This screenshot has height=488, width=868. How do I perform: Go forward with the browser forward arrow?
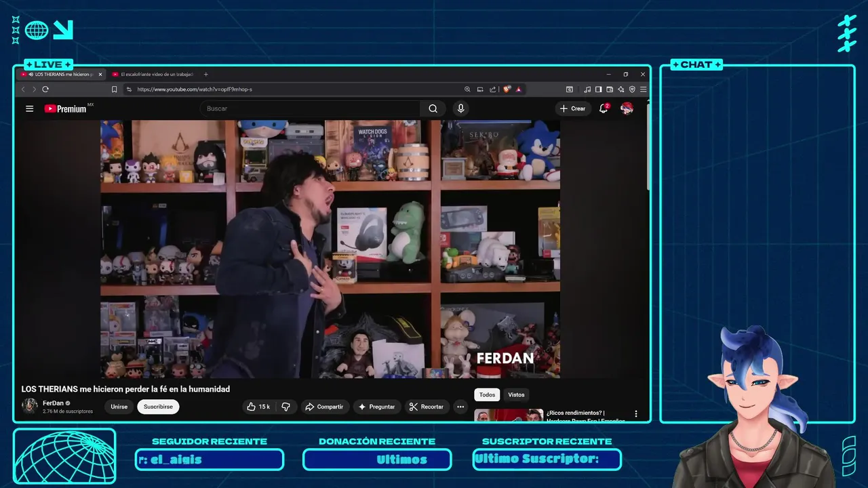(x=34, y=89)
